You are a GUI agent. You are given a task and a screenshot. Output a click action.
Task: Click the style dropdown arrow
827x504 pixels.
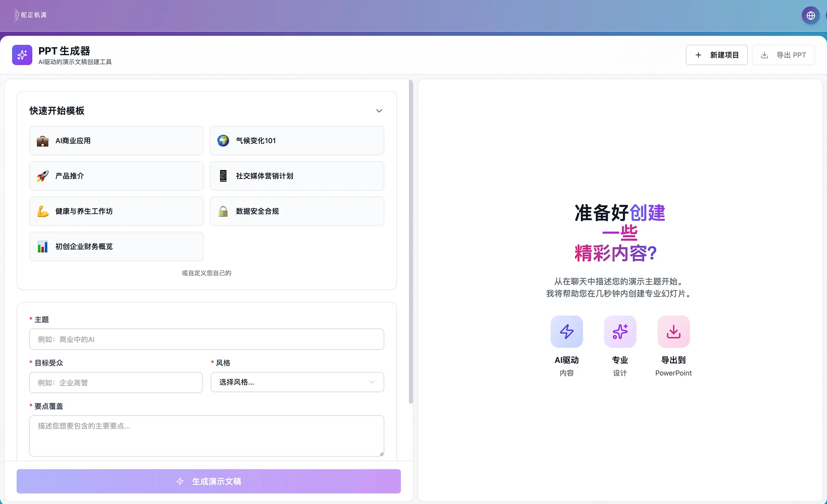click(x=371, y=382)
